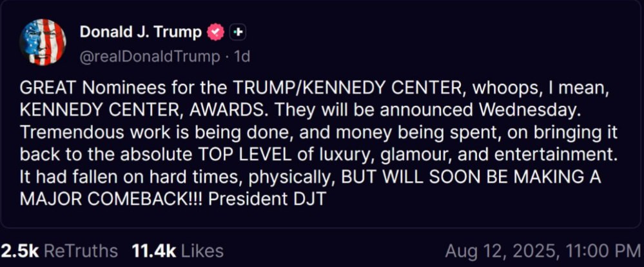Image resolution: width=644 pixels, height=267 pixels.
Task: Click the ReTruths label
Action: point(81,251)
